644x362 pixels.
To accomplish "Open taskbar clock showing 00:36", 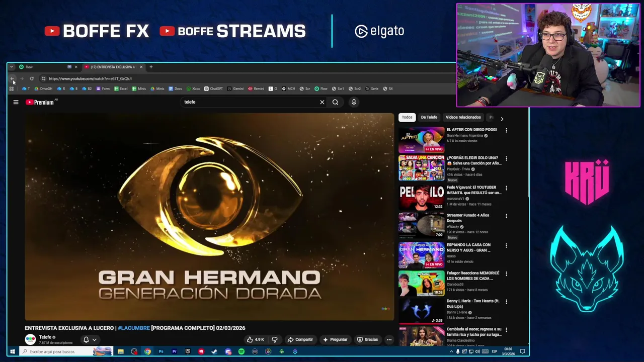I will [x=508, y=351].
